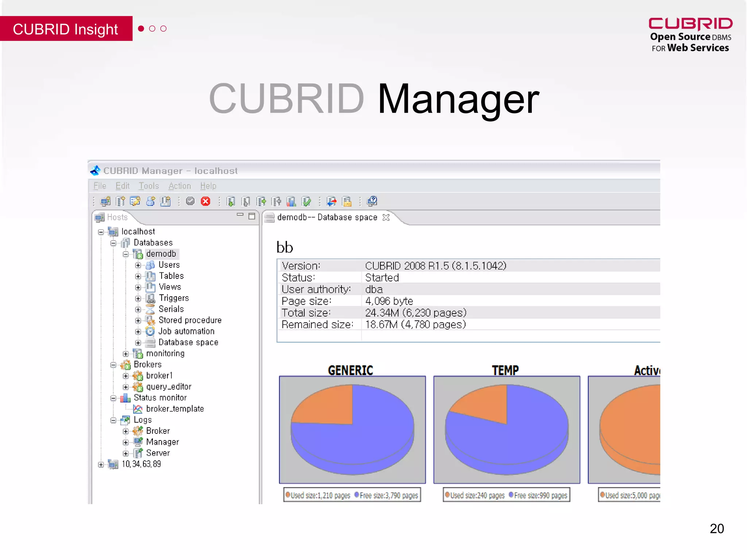Click the GENERIC free size blue legend marker

pos(357,495)
